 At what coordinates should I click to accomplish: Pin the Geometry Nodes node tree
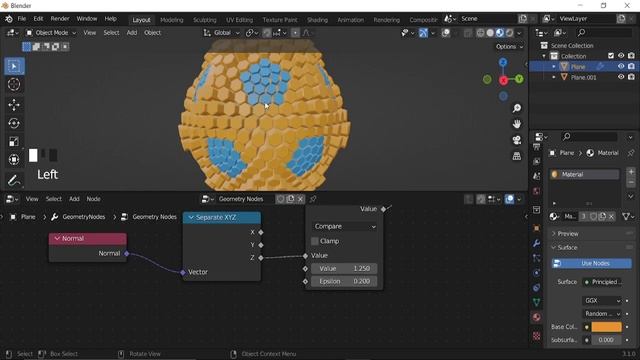pyautogui.click(x=313, y=199)
